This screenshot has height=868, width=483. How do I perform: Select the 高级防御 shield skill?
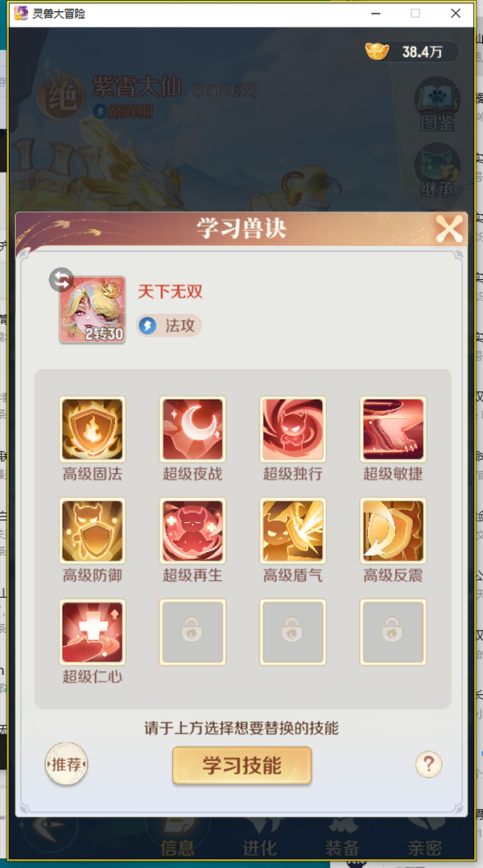click(93, 530)
